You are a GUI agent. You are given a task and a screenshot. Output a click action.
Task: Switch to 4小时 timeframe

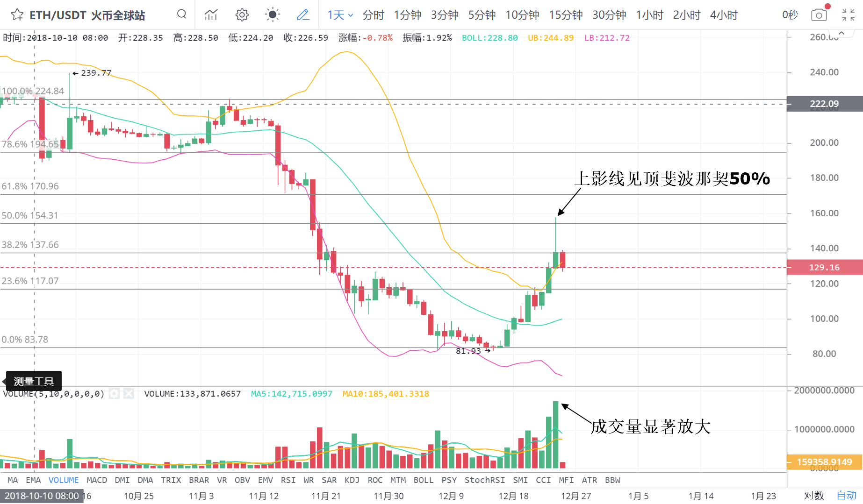pos(724,15)
